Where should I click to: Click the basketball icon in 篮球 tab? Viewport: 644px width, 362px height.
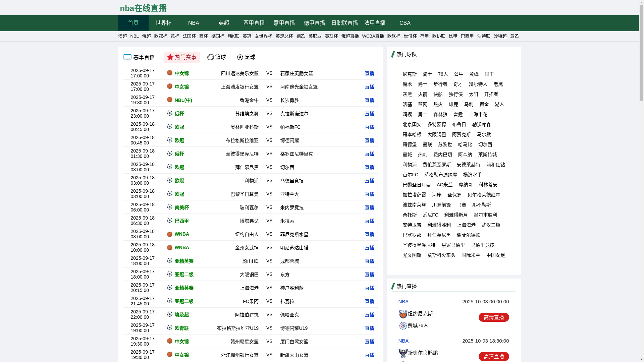(211, 57)
